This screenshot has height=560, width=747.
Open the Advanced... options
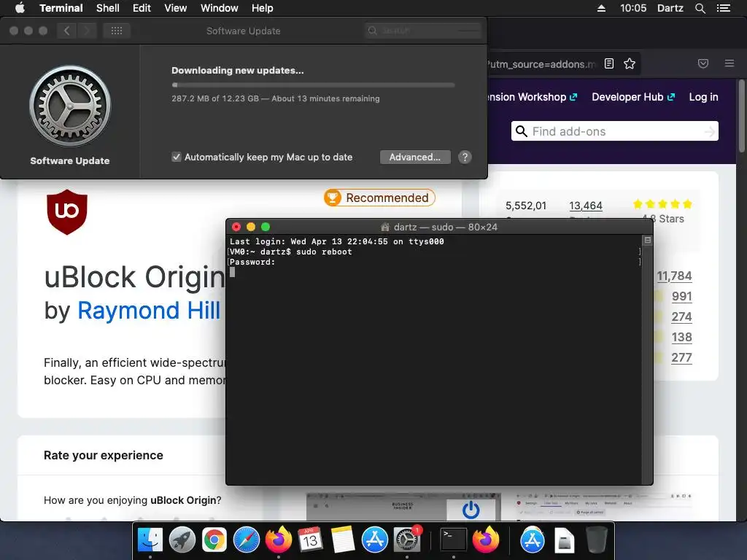pos(415,157)
